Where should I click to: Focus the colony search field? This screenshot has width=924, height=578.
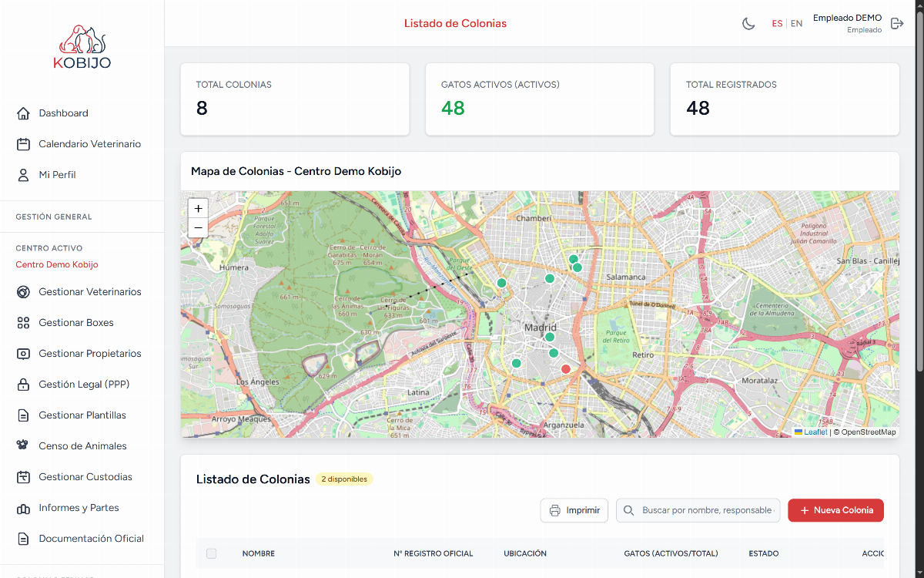coord(698,510)
